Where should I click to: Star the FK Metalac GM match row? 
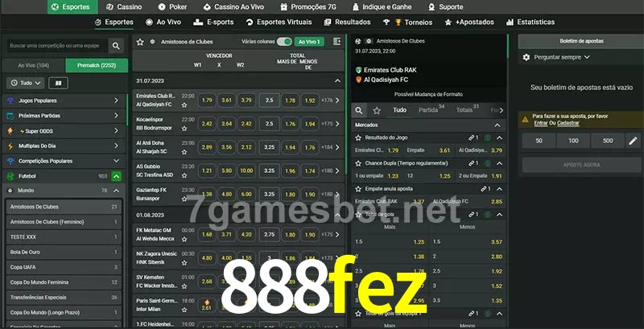coord(184,239)
